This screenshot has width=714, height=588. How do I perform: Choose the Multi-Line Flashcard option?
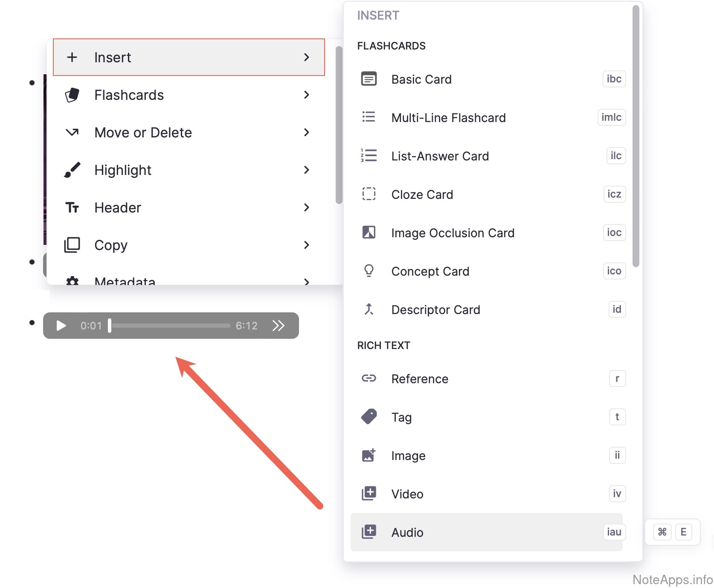(x=448, y=118)
